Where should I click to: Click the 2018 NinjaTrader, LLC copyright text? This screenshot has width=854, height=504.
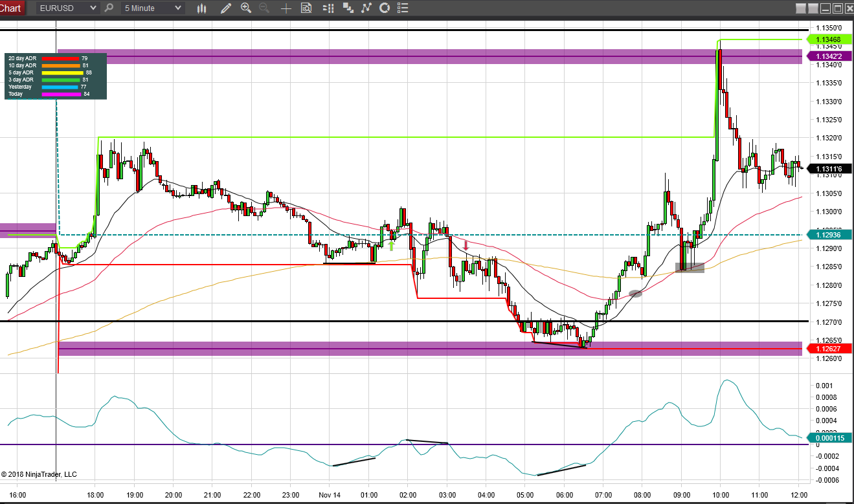click(39, 474)
